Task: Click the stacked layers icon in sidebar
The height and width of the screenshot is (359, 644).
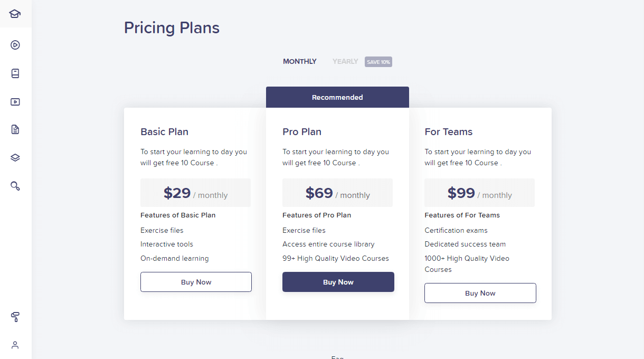Action: click(15, 158)
